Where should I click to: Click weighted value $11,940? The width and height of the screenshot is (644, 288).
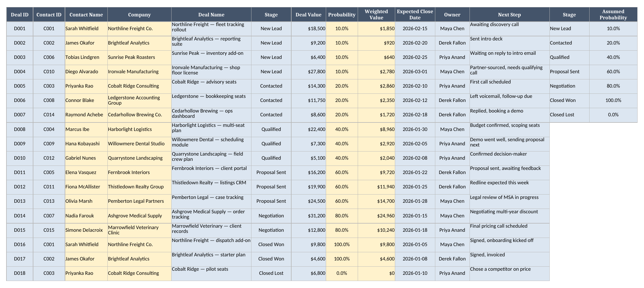click(376, 187)
